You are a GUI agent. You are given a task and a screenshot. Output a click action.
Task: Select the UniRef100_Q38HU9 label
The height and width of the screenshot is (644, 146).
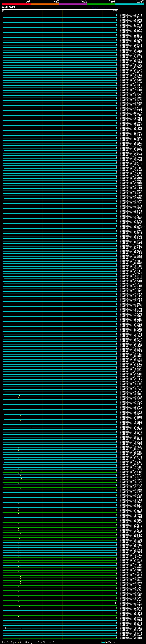pyautogui.click(x=131, y=231)
